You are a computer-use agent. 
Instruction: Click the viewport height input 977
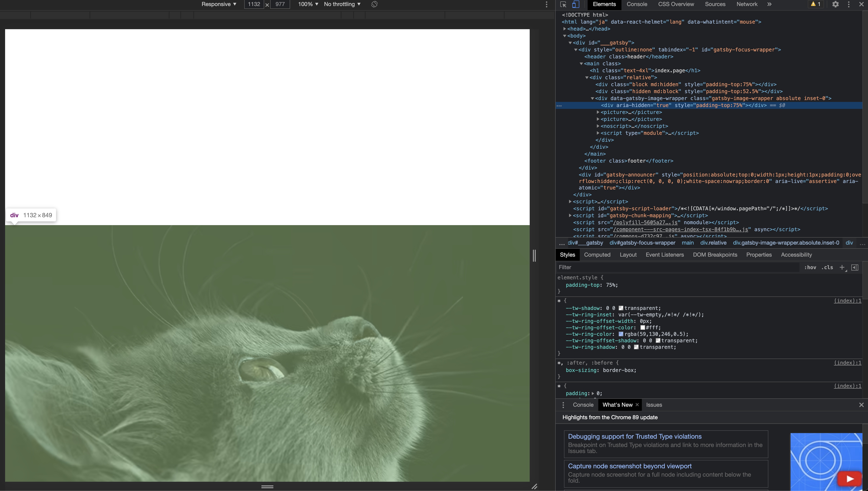tap(280, 4)
